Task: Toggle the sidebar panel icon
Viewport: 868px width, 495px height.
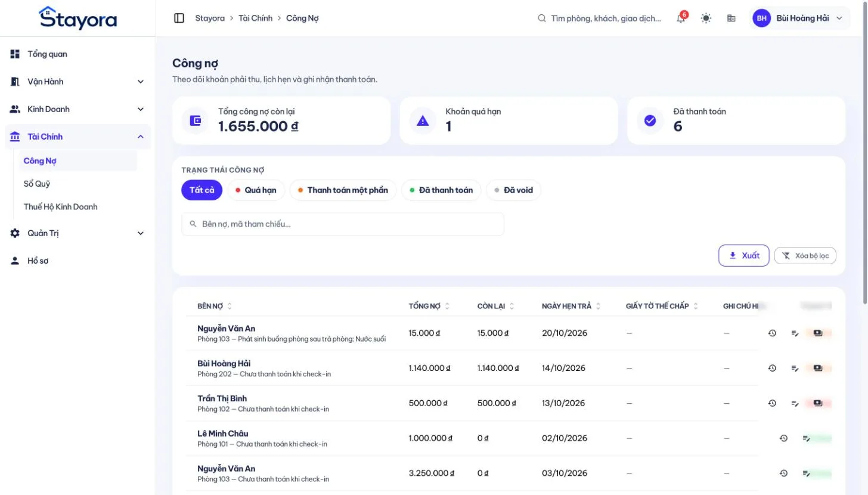Action: pos(179,18)
